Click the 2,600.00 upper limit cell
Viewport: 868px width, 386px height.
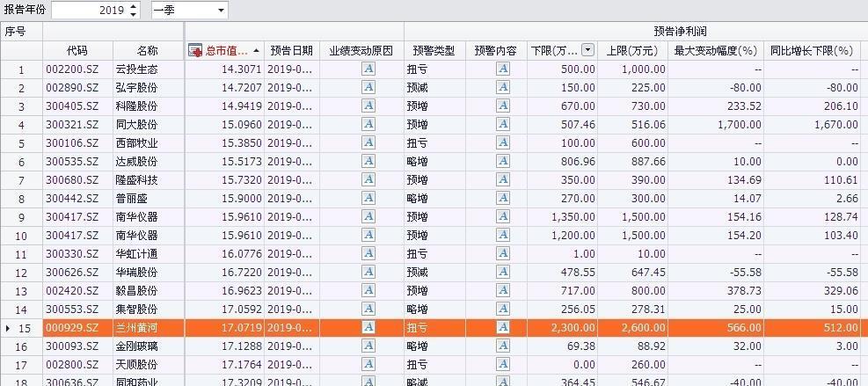632,327
